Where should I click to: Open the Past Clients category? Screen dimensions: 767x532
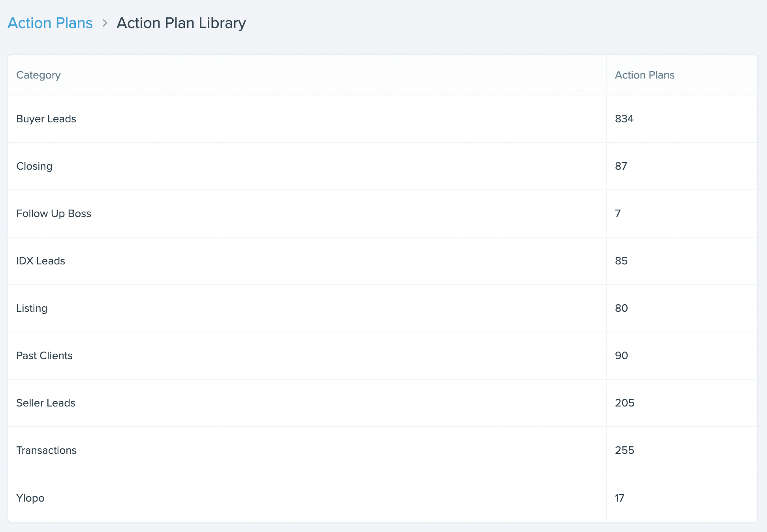44,356
